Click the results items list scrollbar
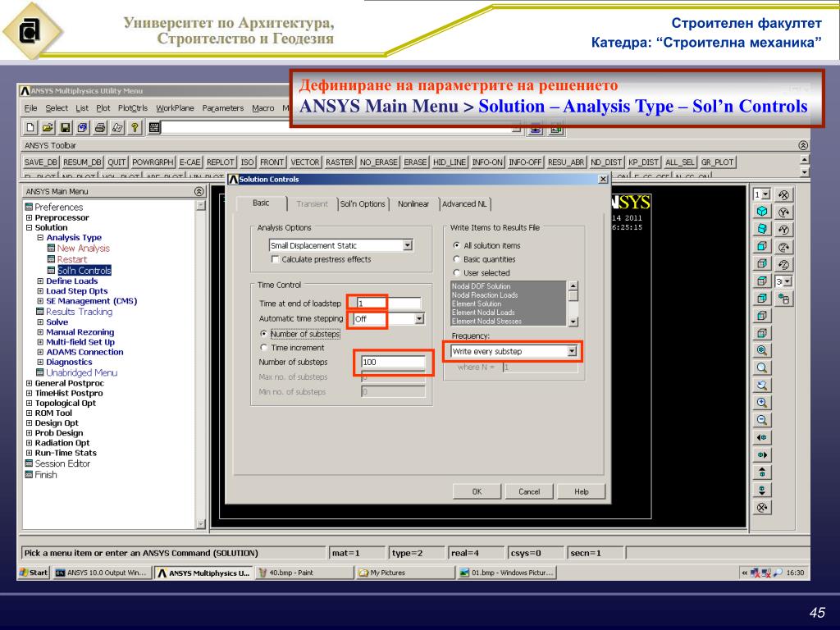Screen dimensions: 840x630 click(573, 304)
